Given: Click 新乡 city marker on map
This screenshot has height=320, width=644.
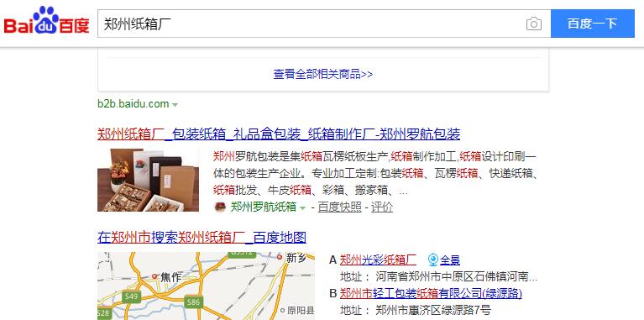Looking at the screenshot, I should [x=280, y=257].
